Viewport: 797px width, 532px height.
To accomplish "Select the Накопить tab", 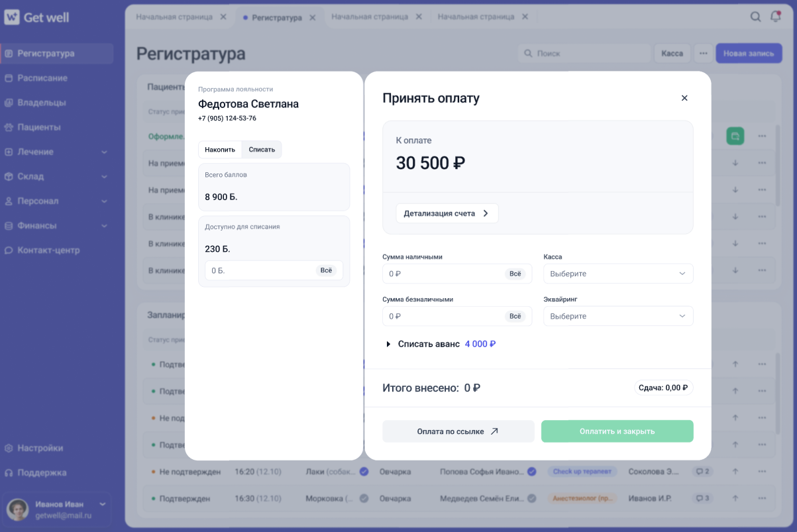I will pyautogui.click(x=220, y=150).
